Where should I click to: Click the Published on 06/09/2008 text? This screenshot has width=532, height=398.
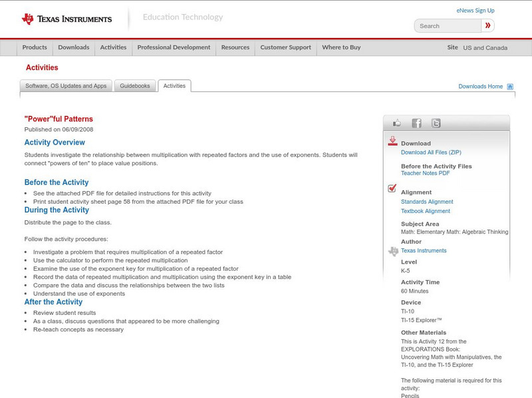[x=59, y=129]
